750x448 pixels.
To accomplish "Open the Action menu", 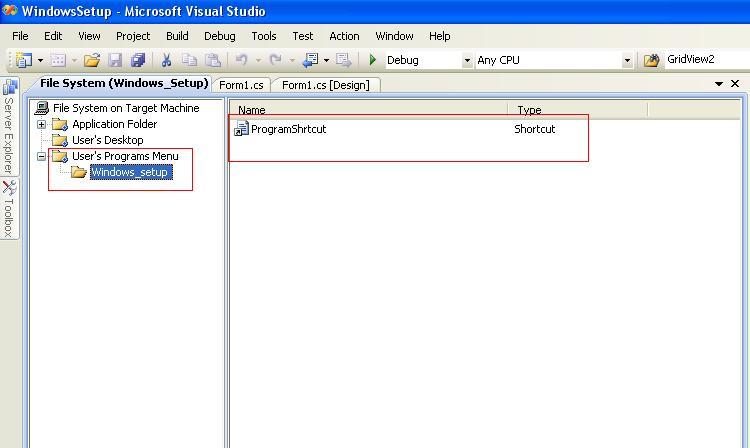I will pos(344,36).
